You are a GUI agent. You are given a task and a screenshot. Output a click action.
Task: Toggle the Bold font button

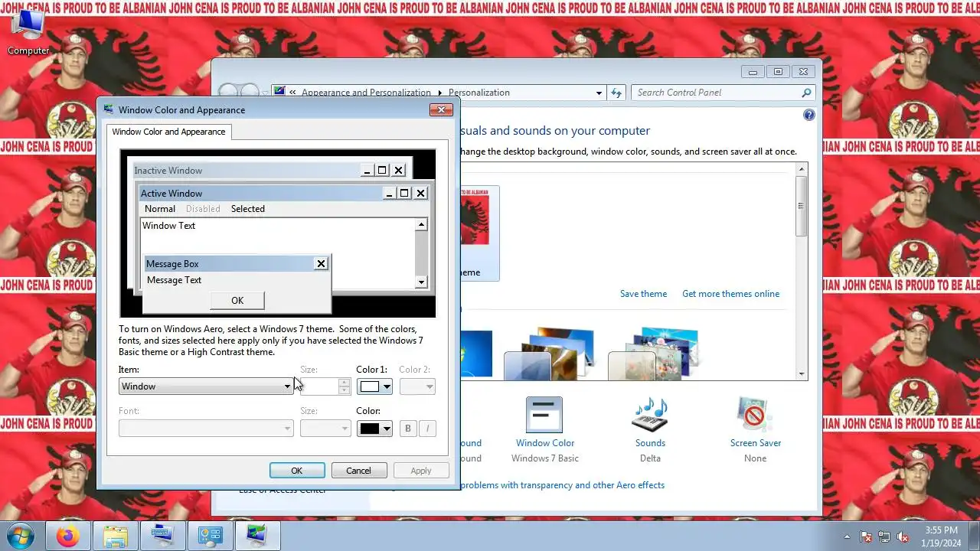[x=408, y=428]
